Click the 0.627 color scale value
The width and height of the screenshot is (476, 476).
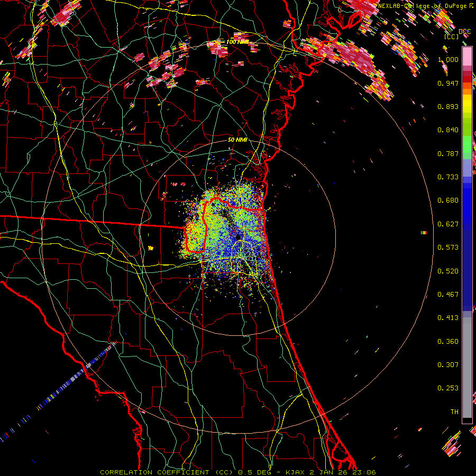[x=448, y=224]
